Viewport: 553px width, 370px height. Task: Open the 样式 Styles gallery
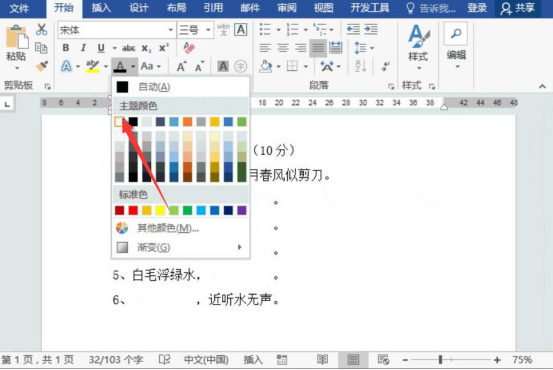click(x=419, y=46)
